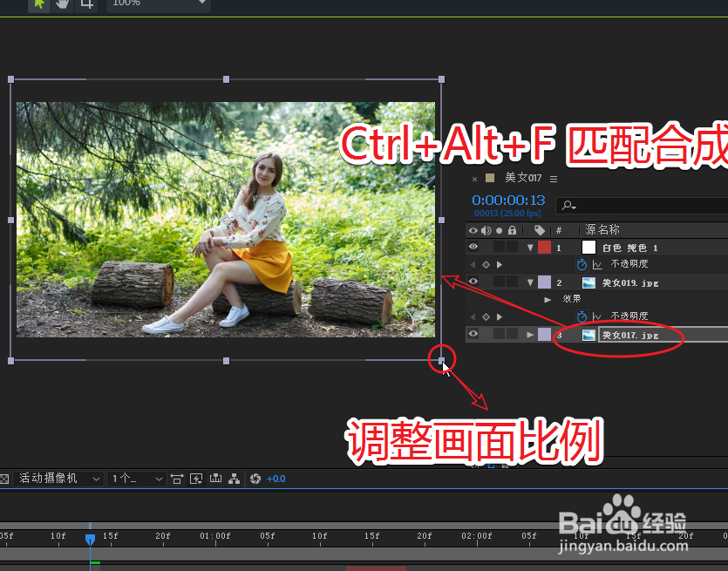Click the layer search field
The height and width of the screenshot is (571, 728).
pyautogui.click(x=643, y=205)
